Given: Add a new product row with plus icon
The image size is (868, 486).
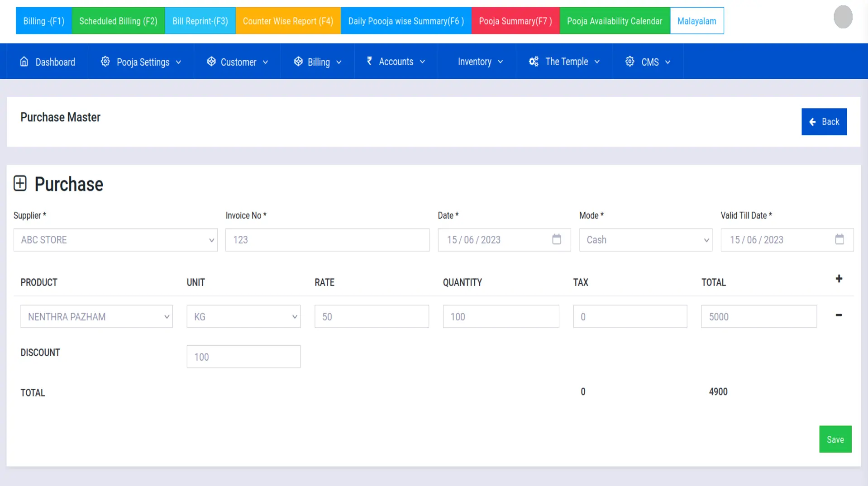Looking at the screenshot, I should (839, 279).
